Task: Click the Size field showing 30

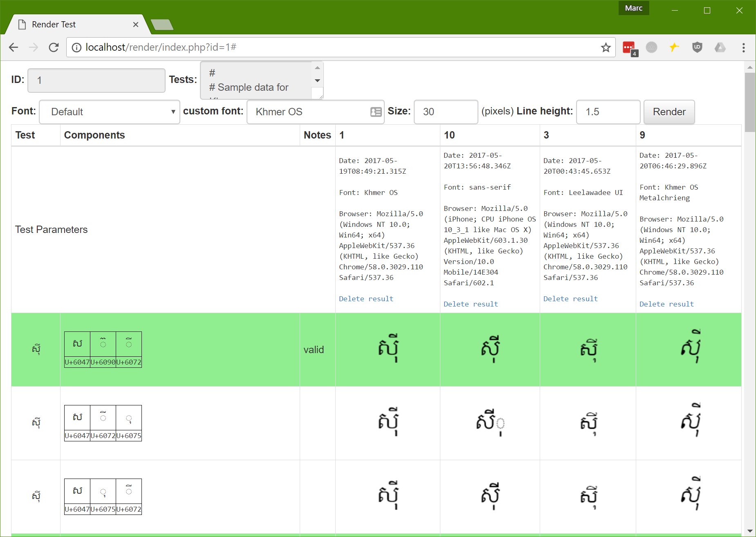Action: [x=446, y=112]
